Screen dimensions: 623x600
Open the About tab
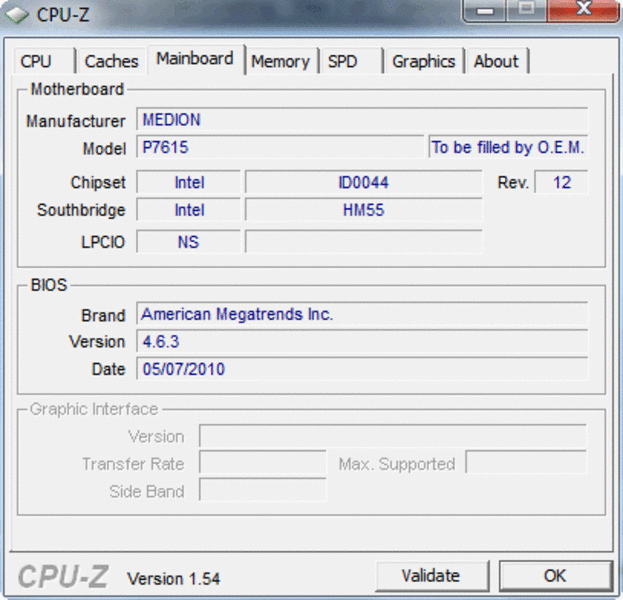point(497,61)
